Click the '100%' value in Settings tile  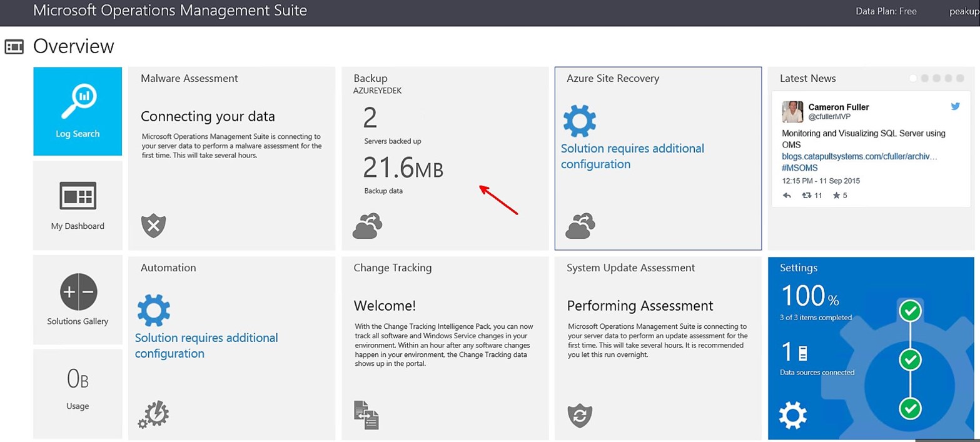[x=809, y=294]
